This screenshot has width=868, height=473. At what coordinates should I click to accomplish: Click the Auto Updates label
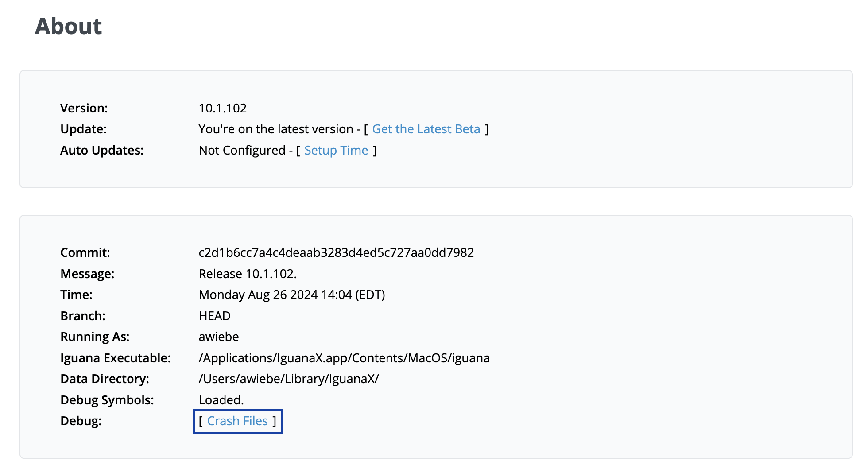pyautogui.click(x=102, y=151)
